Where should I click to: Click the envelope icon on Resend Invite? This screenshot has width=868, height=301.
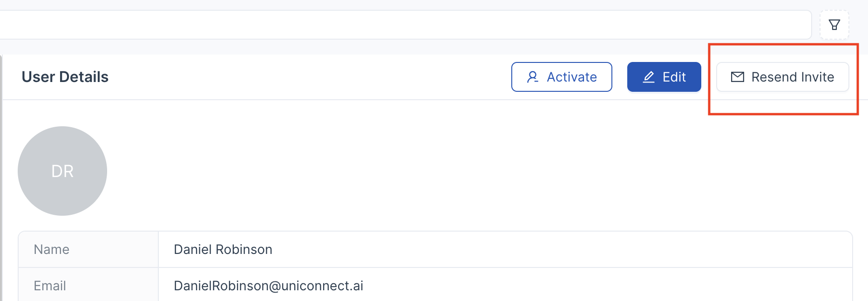[x=738, y=77]
